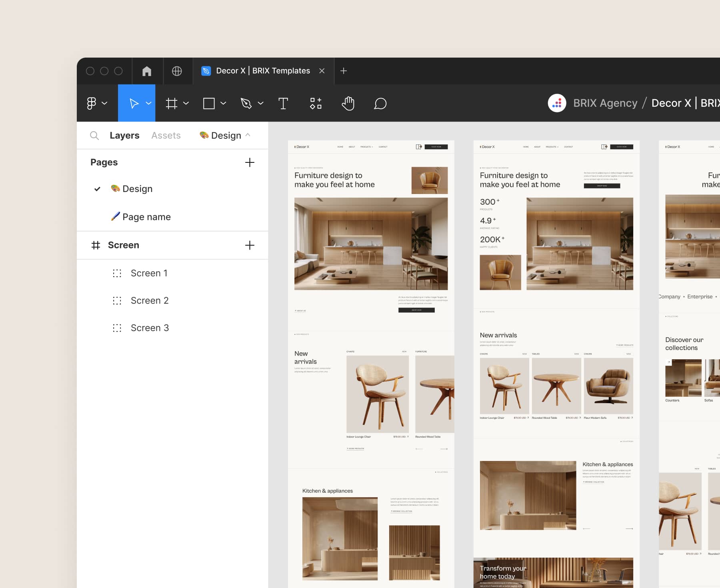The height and width of the screenshot is (588, 720).
Task: Click the BRIX Agency breadcrumb
Action: click(x=605, y=103)
